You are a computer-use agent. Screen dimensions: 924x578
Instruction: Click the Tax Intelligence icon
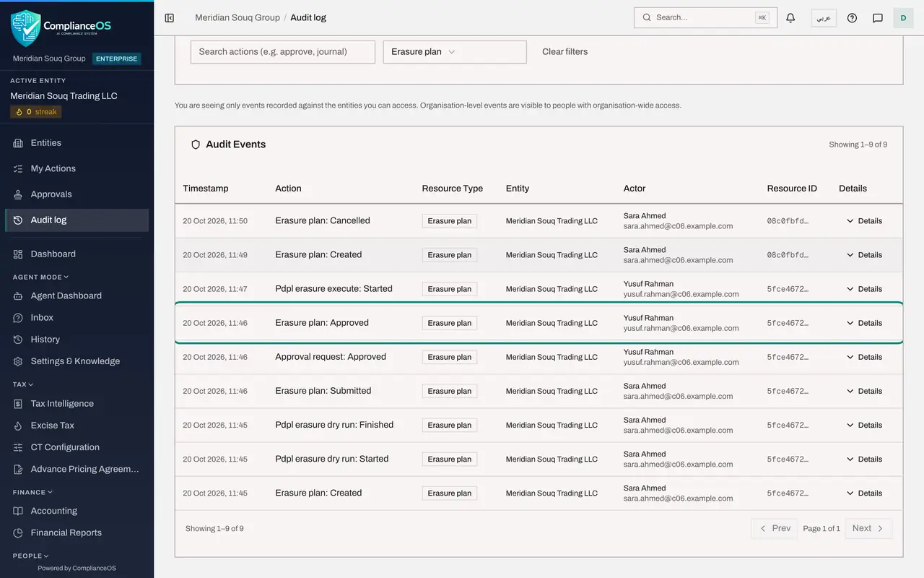coord(18,404)
